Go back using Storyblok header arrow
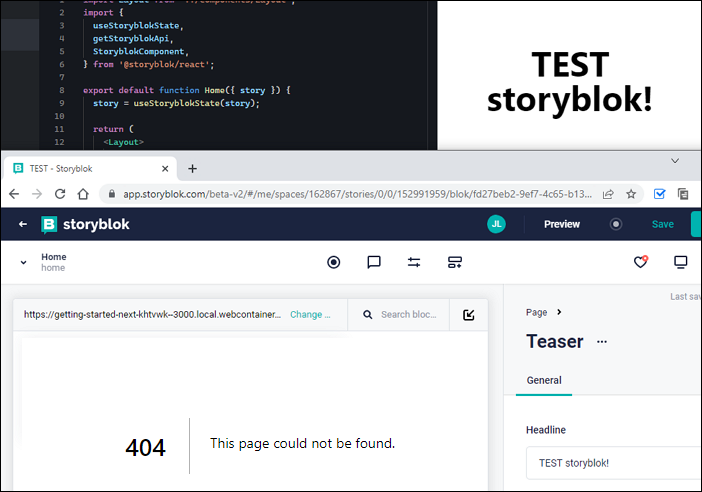Viewport: 702px width, 492px height. coord(23,224)
